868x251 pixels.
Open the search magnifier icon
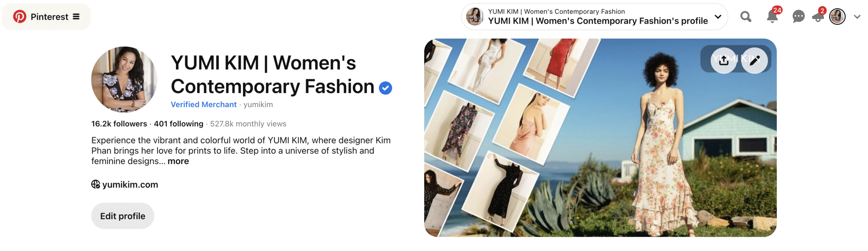click(x=746, y=17)
